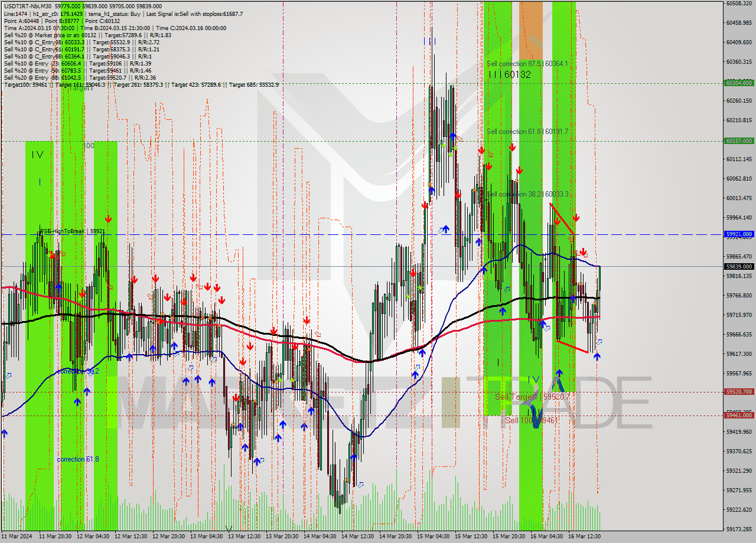
Task: Click price axis value 59567.965
Action: click(739, 373)
